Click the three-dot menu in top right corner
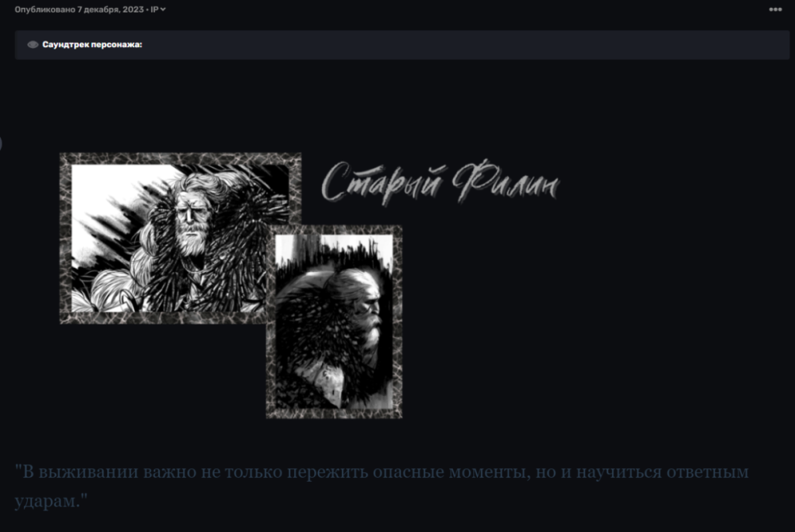This screenshot has width=795, height=532. pyautogui.click(x=774, y=10)
